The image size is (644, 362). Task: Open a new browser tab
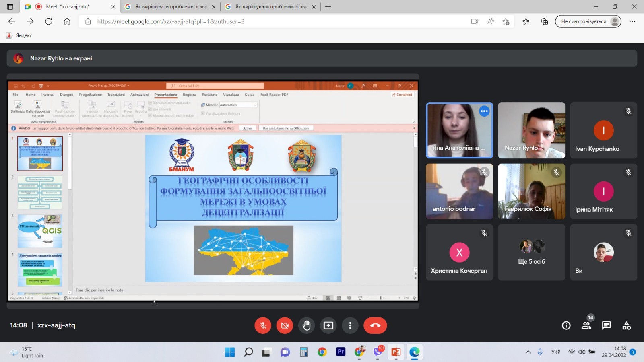[x=328, y=7]
